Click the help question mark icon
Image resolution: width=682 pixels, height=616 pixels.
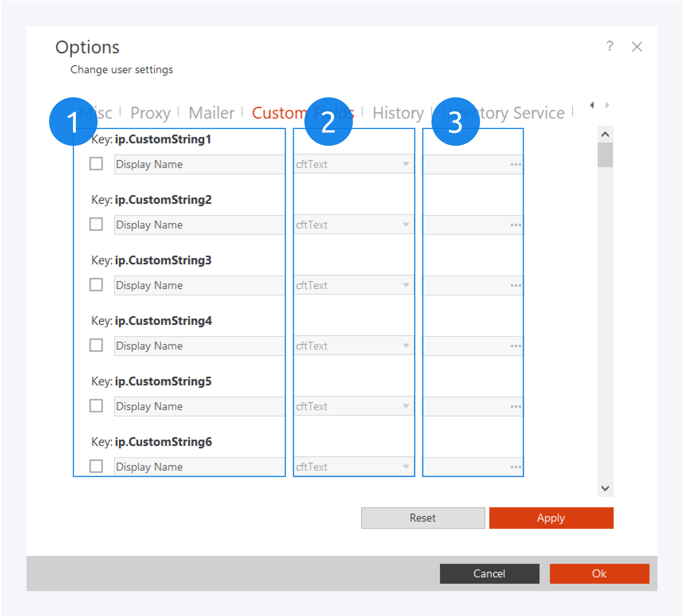(x=609, y=46)
